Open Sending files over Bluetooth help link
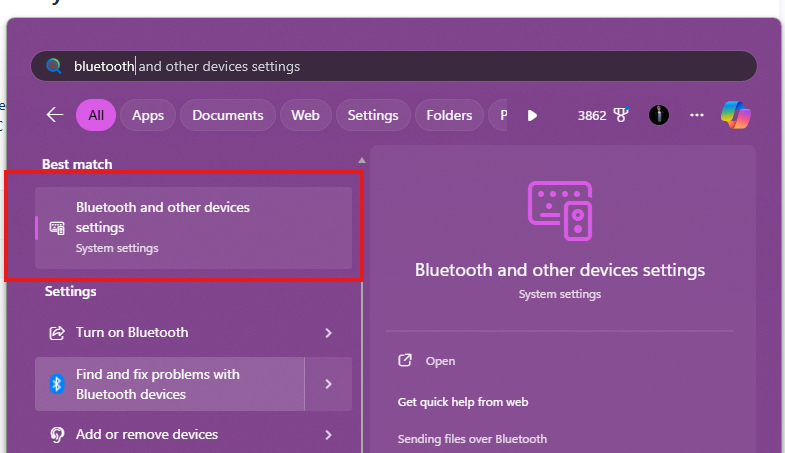The image size is (785, 453). (472, 439)
